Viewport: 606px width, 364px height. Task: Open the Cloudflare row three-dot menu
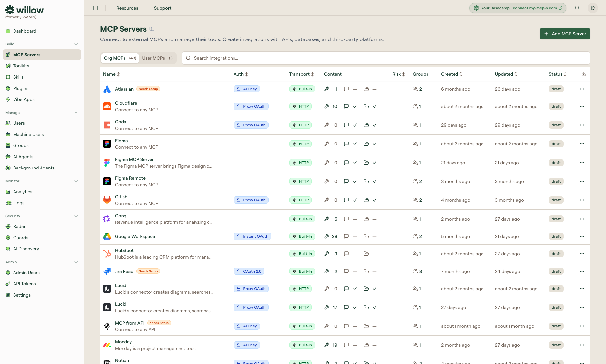(x=582, y=106)
